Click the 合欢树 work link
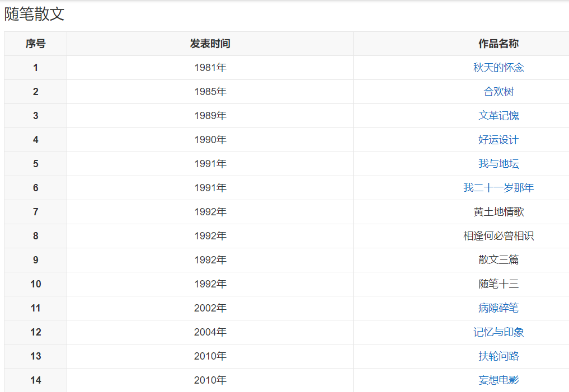 click(x=499, y=92)
